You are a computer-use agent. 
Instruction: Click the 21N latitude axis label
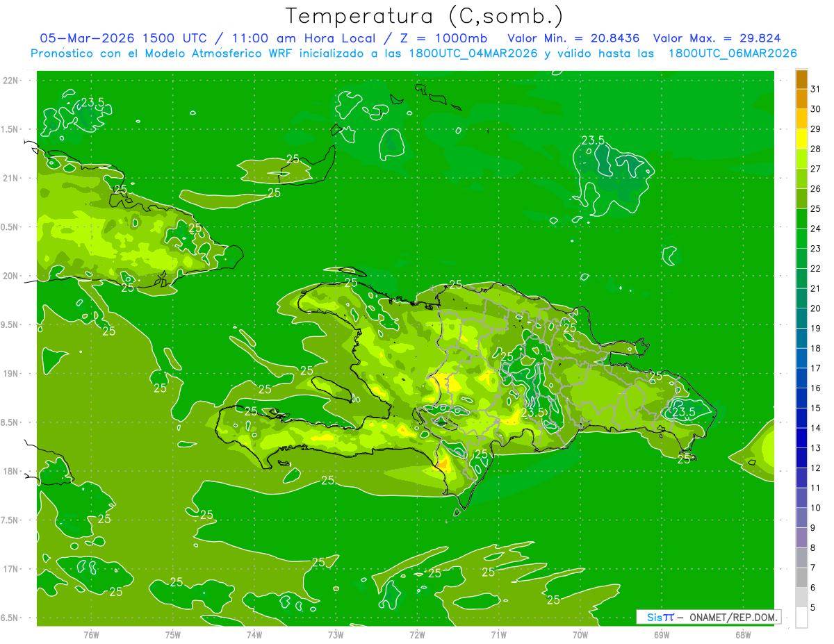10,178
